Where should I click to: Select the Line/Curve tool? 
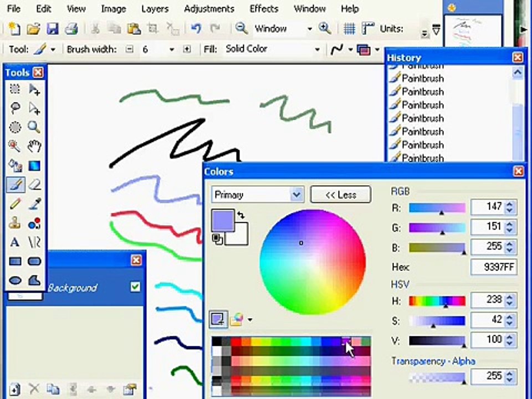(34, 242)
